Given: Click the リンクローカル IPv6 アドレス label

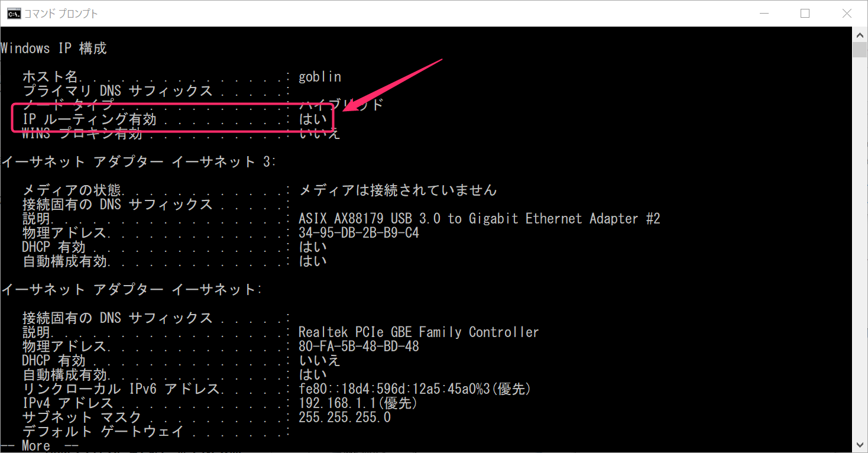Looking at the screenshot, I should [x=121, y=389].
